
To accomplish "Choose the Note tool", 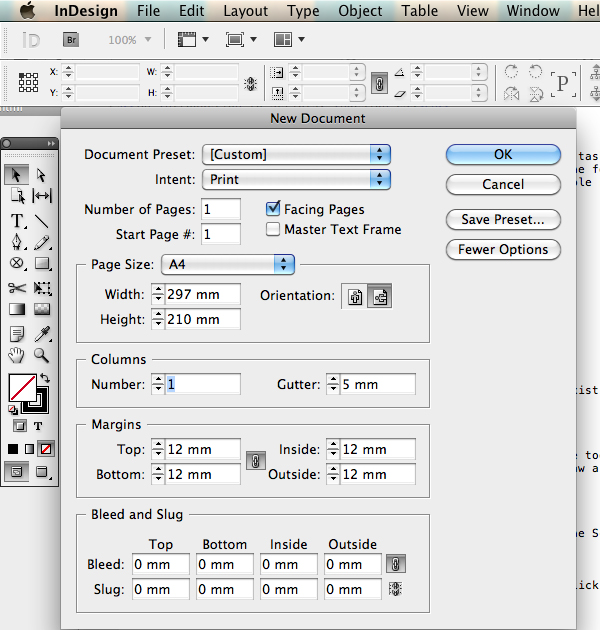I will point(17,333).
